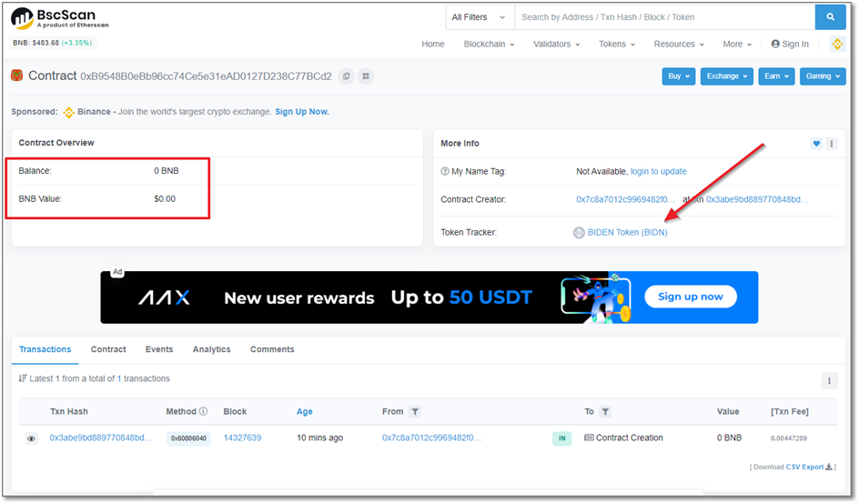
Task: Switch to the Events tab
Action: pos(159,349)
